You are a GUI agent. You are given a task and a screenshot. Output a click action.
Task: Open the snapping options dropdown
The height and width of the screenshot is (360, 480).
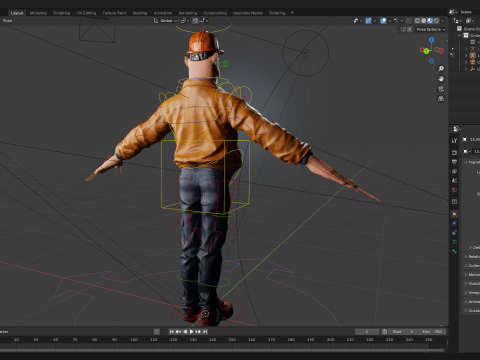(x=204, y=21)
